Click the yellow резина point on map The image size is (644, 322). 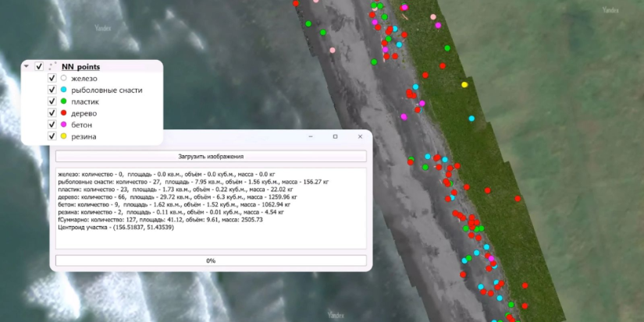464,84
